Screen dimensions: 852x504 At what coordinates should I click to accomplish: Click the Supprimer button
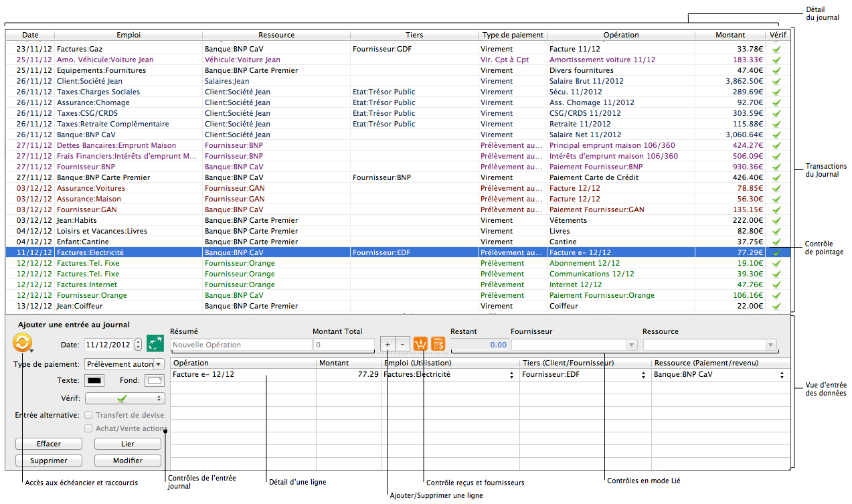coord(49,460)
